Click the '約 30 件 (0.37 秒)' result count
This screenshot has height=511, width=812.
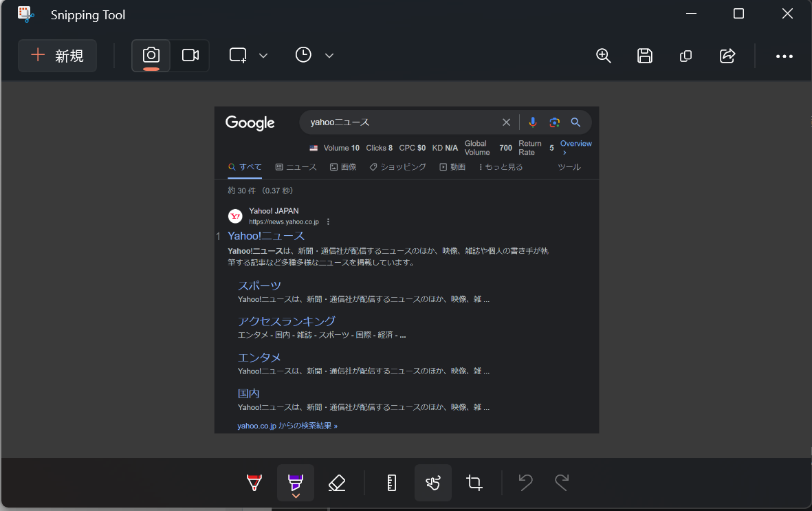pyautogui.click(x=261, y=191)
